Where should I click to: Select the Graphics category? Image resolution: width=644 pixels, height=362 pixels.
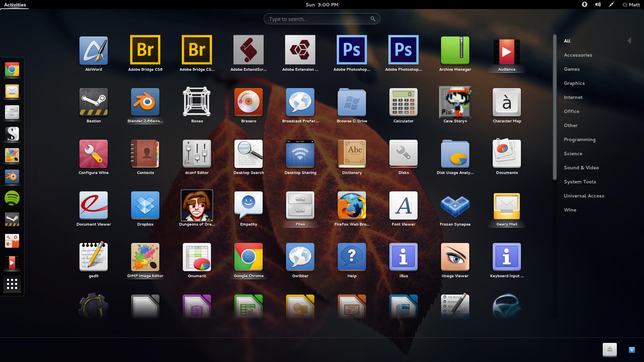pyautogui.click(x=574, y=83)
